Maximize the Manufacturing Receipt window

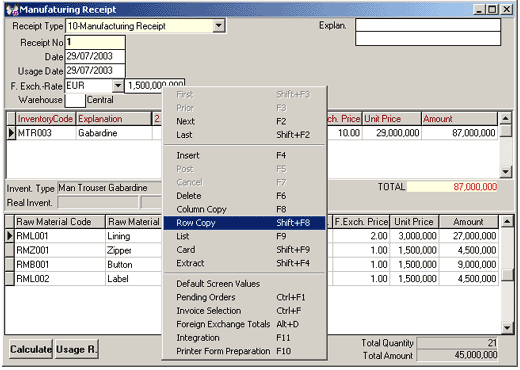click(x=492, y=9)
